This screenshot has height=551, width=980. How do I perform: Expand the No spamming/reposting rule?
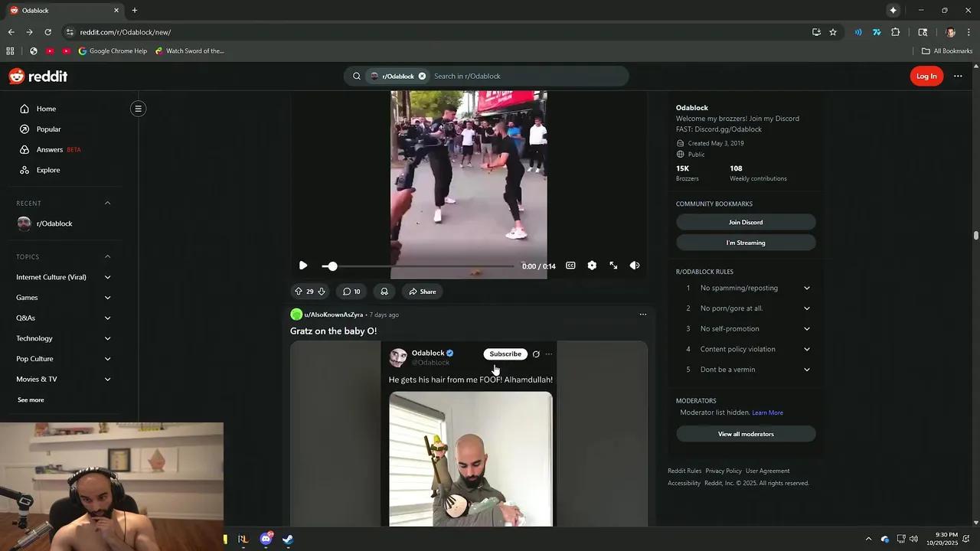pyautogui.click(x=806, y=288)
